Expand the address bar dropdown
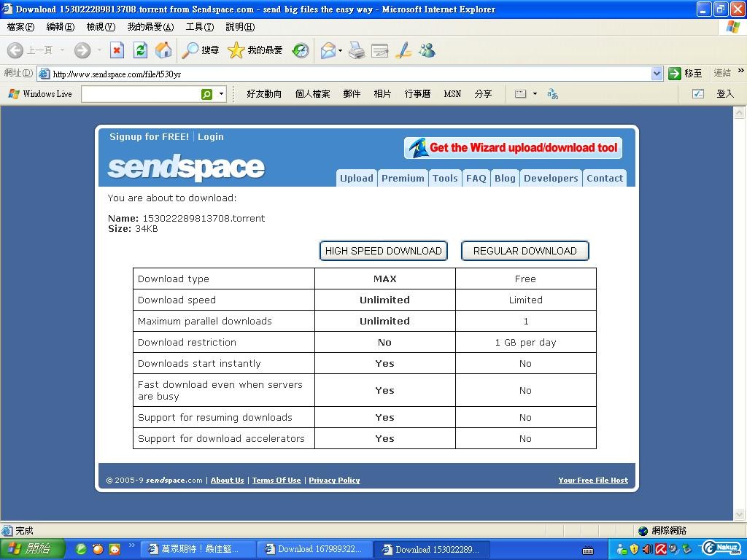Viewport: 747px width, 560px height. (x=657, y=74)
